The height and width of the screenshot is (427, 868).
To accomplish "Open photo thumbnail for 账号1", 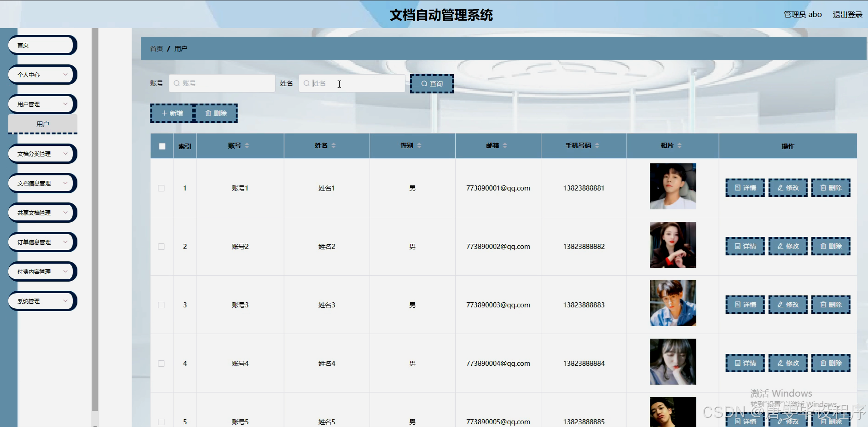I will 673,186.
